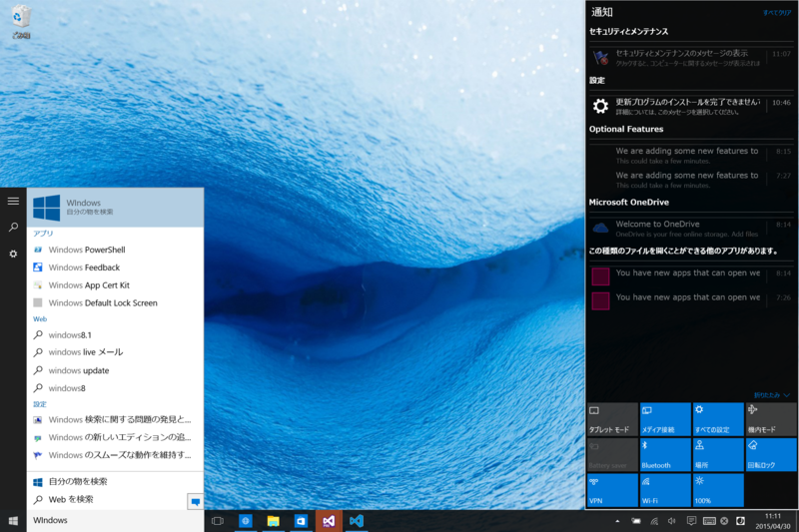Image resolution: width=799 pixels, height=532 pixels.
Task: Open Visual Studio from the taskbar
Action: click(x=329, y=521)
